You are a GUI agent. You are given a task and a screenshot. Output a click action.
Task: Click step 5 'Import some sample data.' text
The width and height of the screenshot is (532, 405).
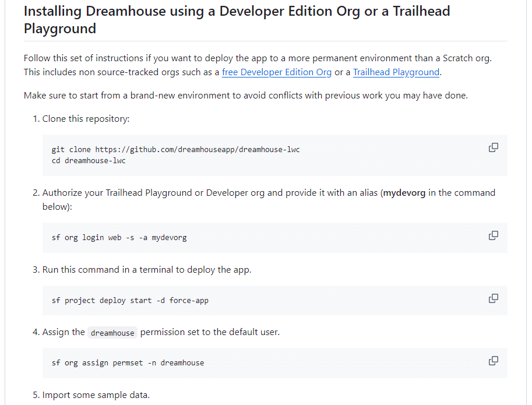96,395
